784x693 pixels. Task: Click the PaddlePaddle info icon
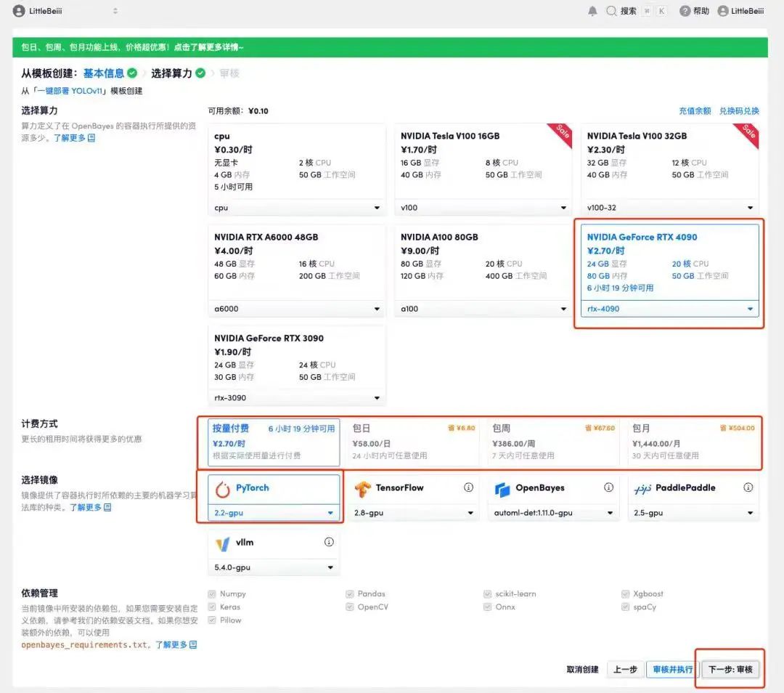coord(748,487)
